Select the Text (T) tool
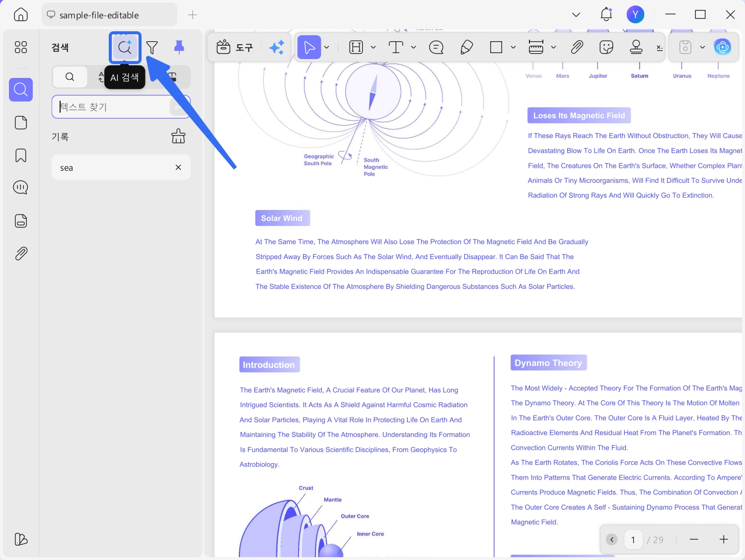This screenshot has width=745, height=560. (396, 47)
